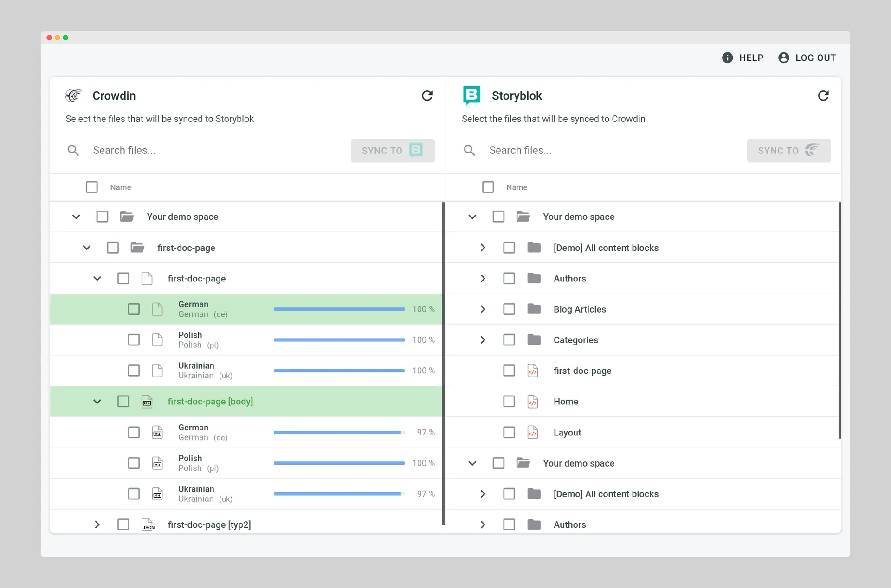Select the Ukrainian (uk) 100 % row

pos(246,371)
